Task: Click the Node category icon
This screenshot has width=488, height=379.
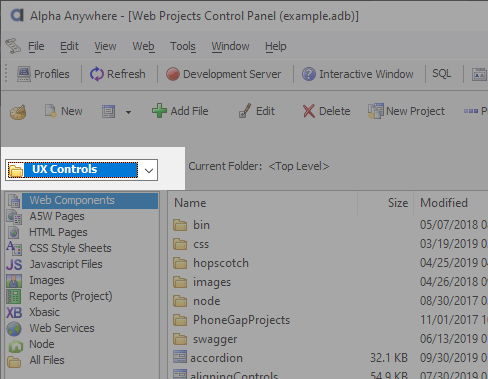Action: point(15,346)
